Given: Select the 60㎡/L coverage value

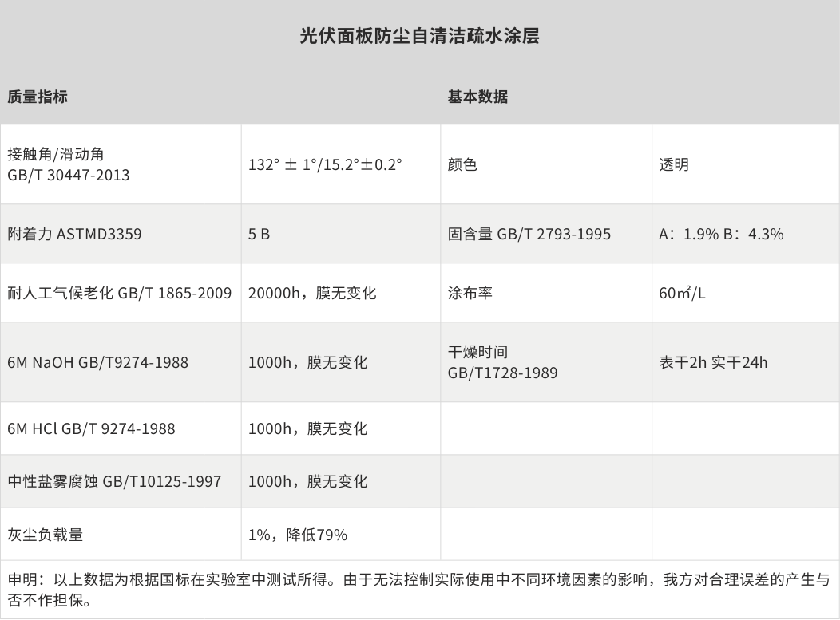Looking at the screenshot, I should coord(682,293).
